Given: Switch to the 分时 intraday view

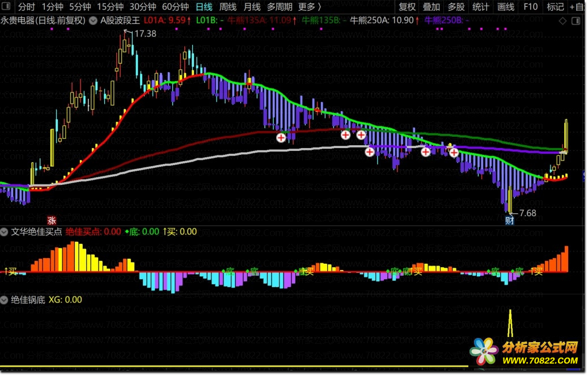Looking at the screenshot, I should (x=26, y=7).
